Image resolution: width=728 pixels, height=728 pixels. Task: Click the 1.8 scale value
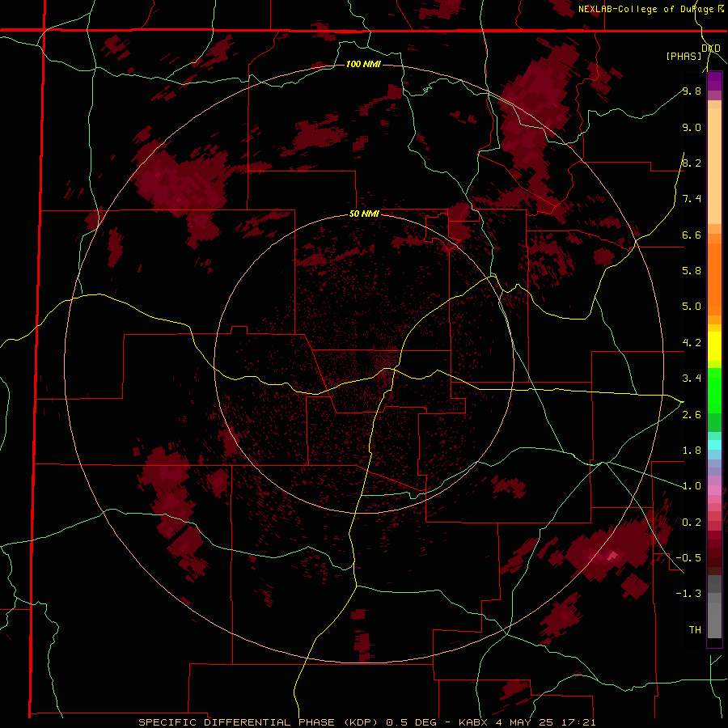pos(692,451)
